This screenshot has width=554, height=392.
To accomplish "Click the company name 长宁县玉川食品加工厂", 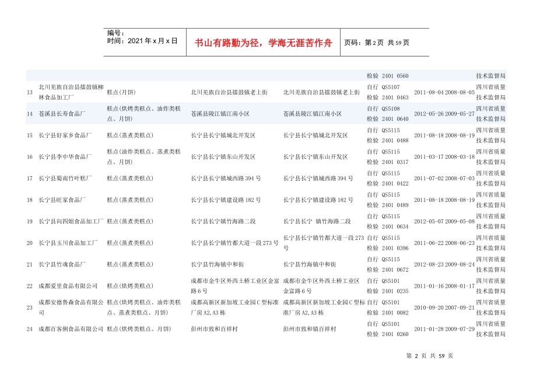I will [x=68, y=243].
